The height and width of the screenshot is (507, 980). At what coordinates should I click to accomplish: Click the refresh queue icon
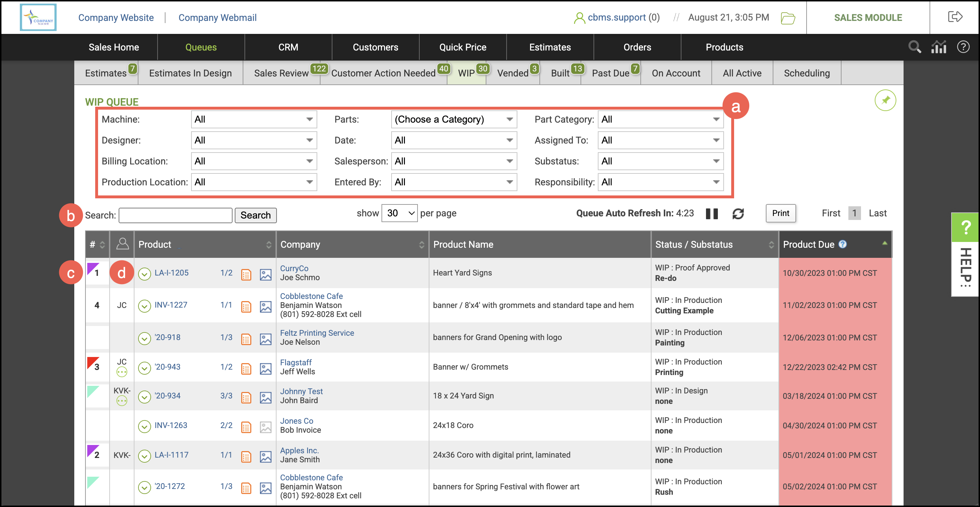(738, 214)
